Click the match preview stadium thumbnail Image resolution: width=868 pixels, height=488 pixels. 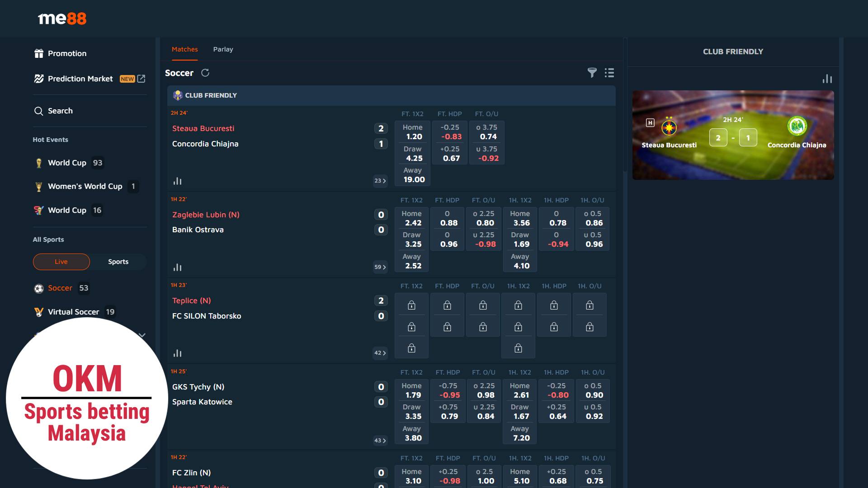[x=733, y=135]
